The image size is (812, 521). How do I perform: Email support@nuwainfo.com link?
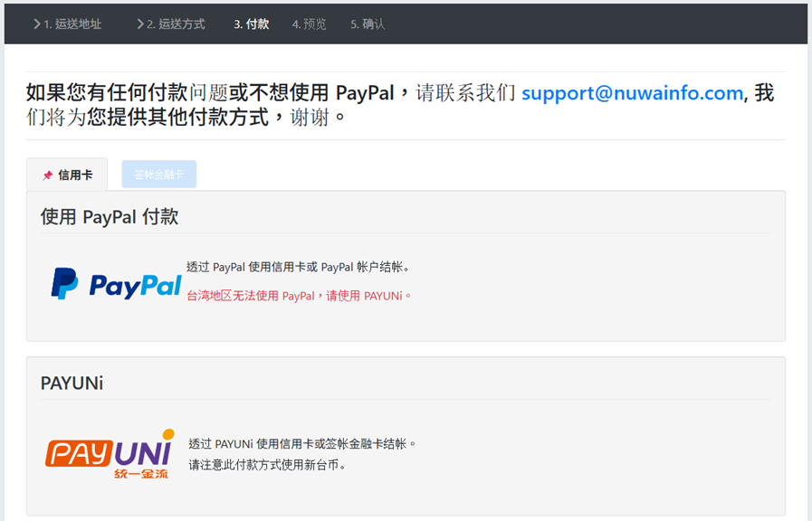pos(632,93)
